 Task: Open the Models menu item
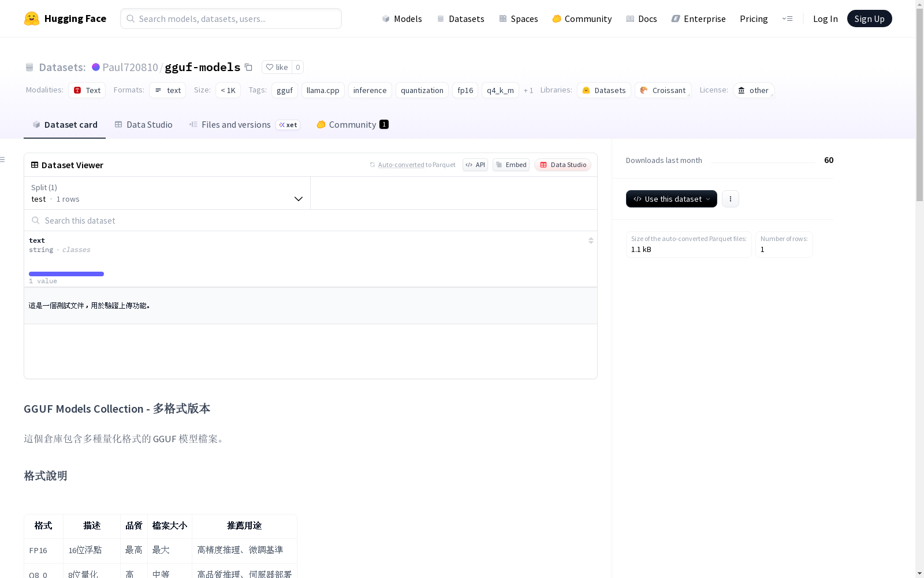(402, 18)
